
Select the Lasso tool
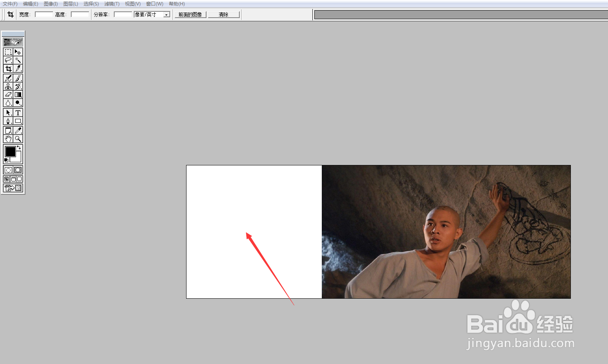pyautogui.click(x=8, y=60)
